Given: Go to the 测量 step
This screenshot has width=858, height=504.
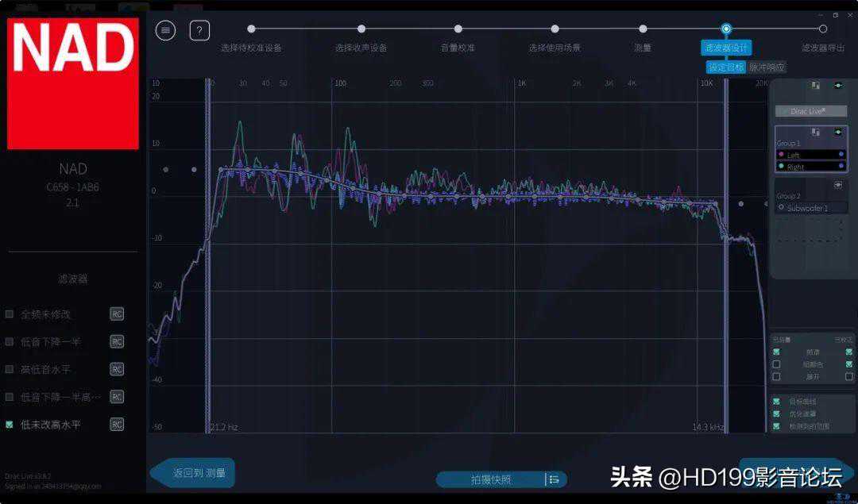Looking at the screenshot, I should click(x=643, y=29).
